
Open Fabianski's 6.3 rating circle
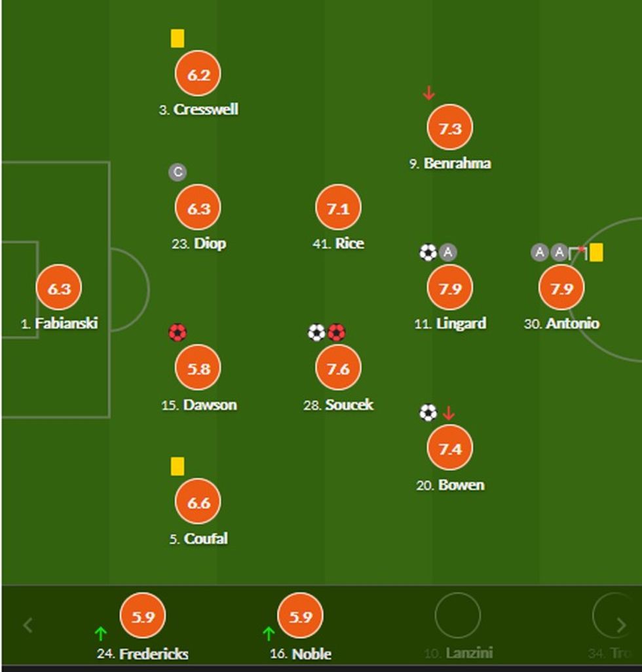[59, 288]
